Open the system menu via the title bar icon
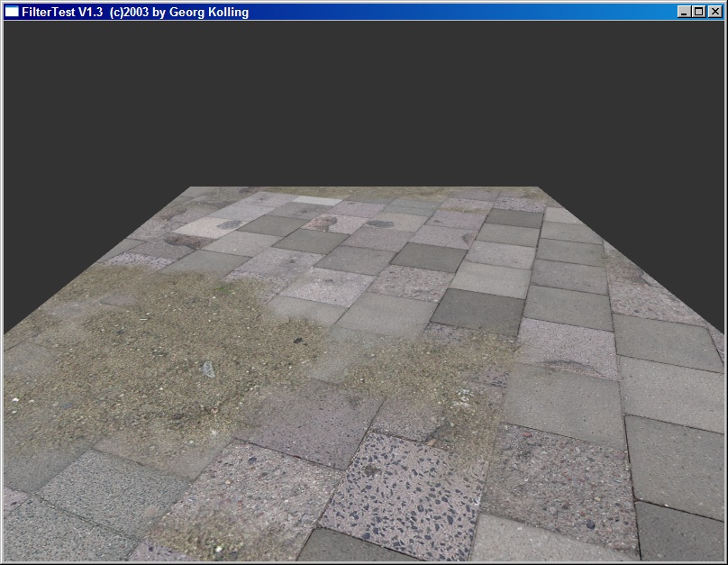 [12, 12]
